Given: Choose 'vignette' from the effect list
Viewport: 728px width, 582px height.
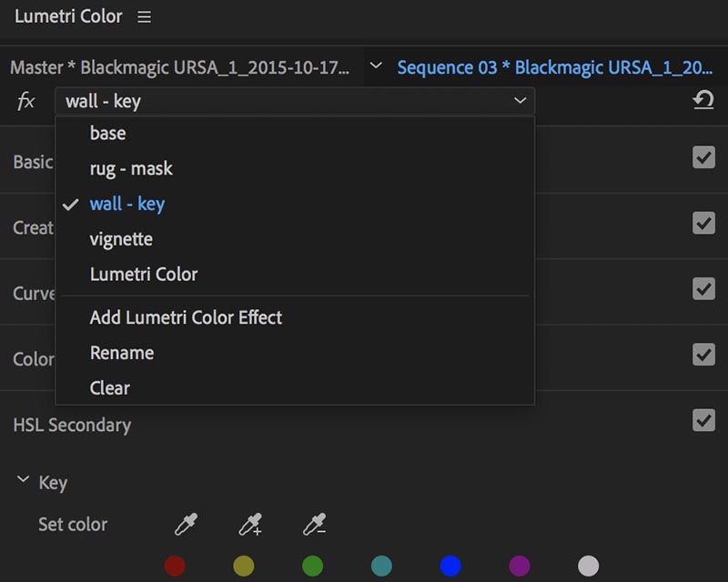Looking at the screenshot, I should click(295, 239).
